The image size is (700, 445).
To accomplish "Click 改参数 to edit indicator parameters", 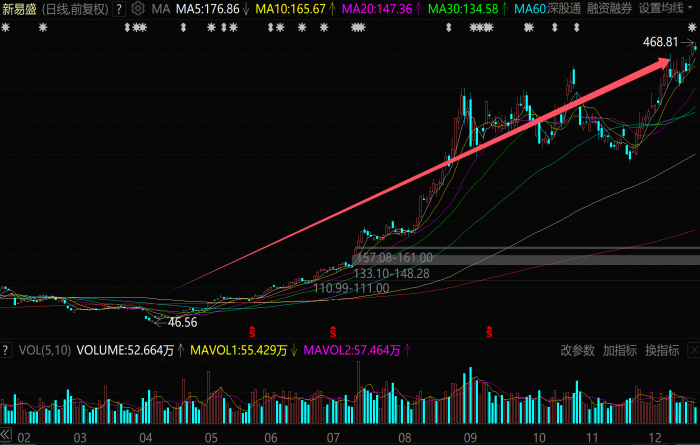I will point(577,350).
